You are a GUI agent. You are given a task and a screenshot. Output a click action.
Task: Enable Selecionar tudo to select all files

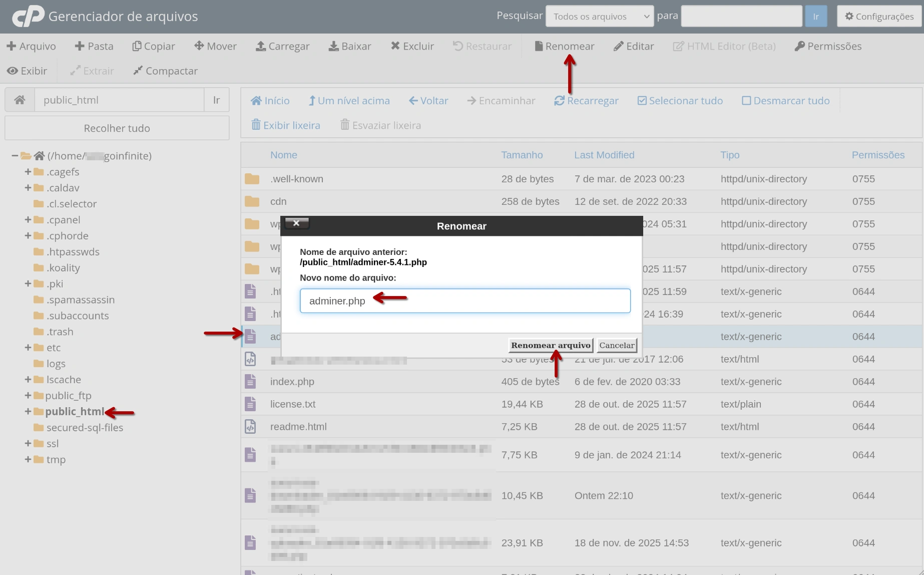[x=680, y=100]
